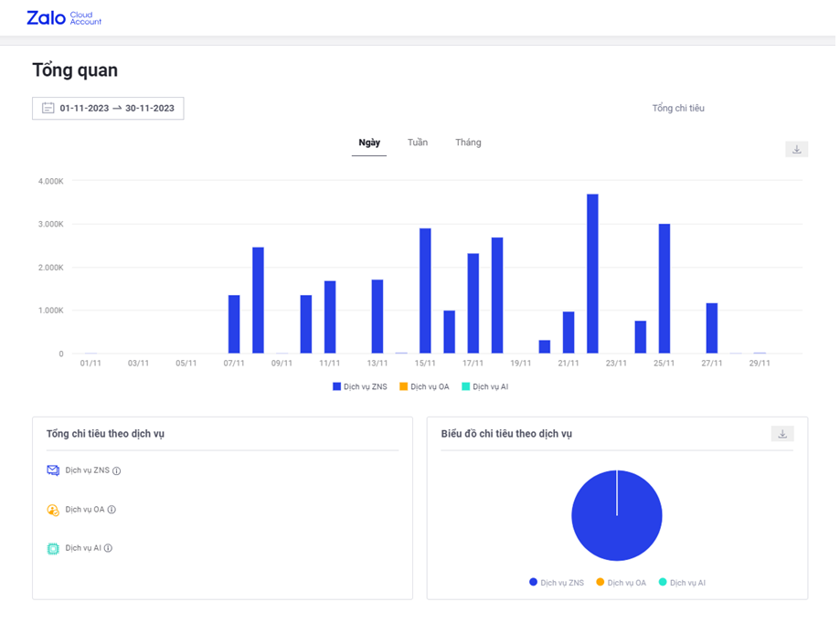Click the Dịch vụ AI chip icon
The height and width of the screenshot is (623, 840).
click(x=53, y=548)
